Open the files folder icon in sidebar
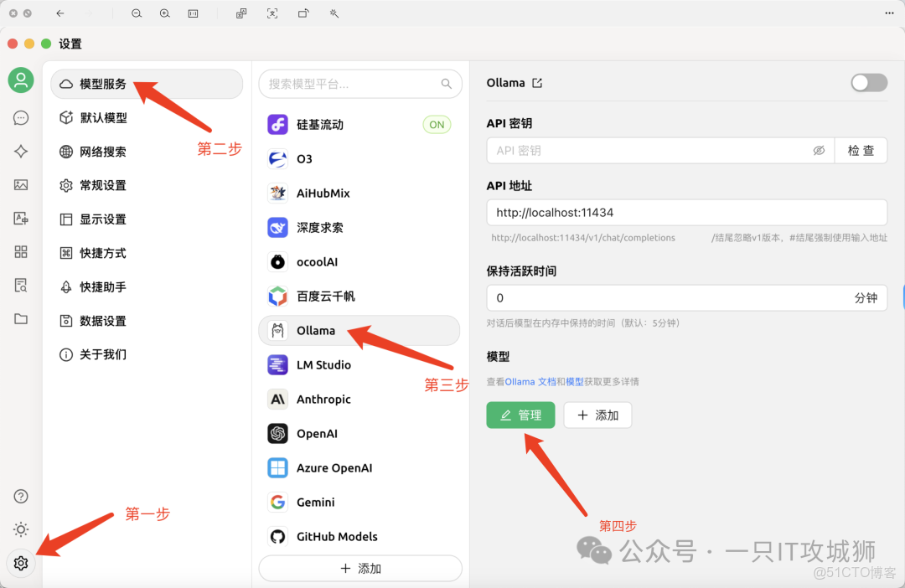This screenshot has width=905, height=588. click(x=21, y=318)
